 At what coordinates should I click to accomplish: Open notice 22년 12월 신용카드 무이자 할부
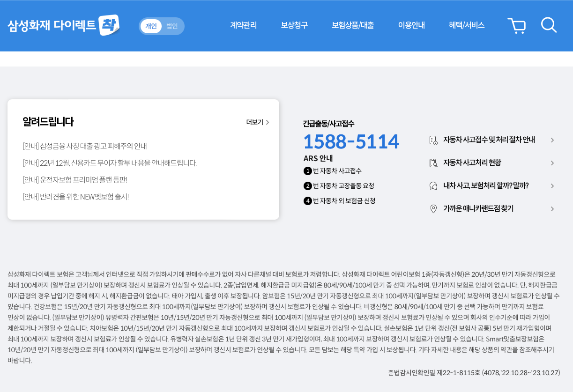(110, 163)
